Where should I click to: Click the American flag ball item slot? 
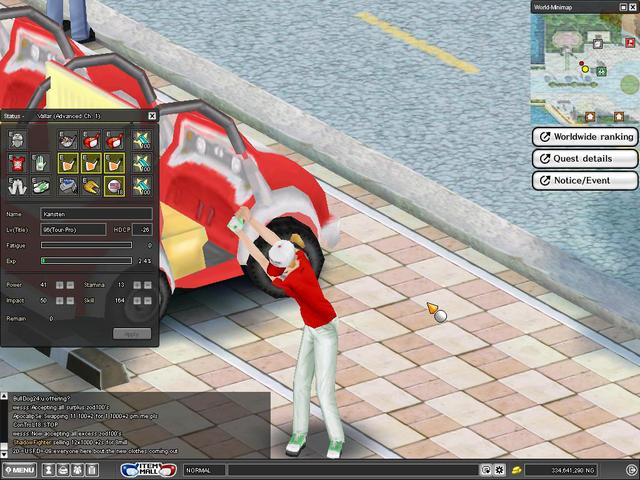(x=117, y=186)
